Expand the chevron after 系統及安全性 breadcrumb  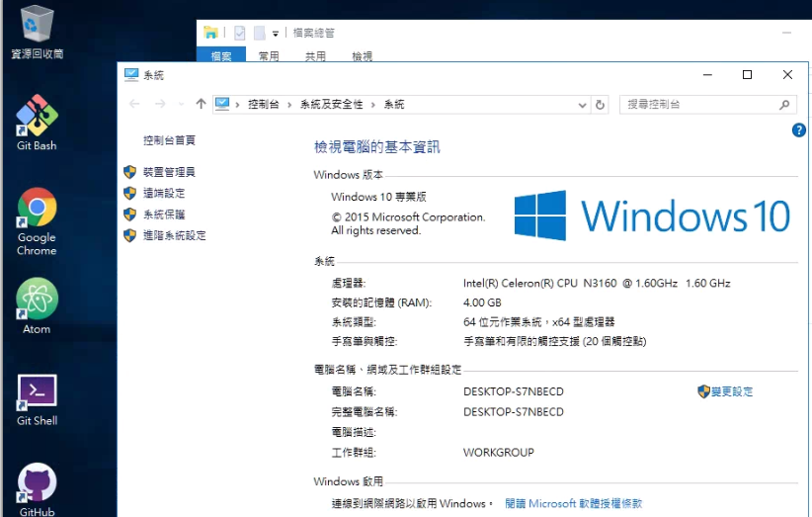coord(372,105)
